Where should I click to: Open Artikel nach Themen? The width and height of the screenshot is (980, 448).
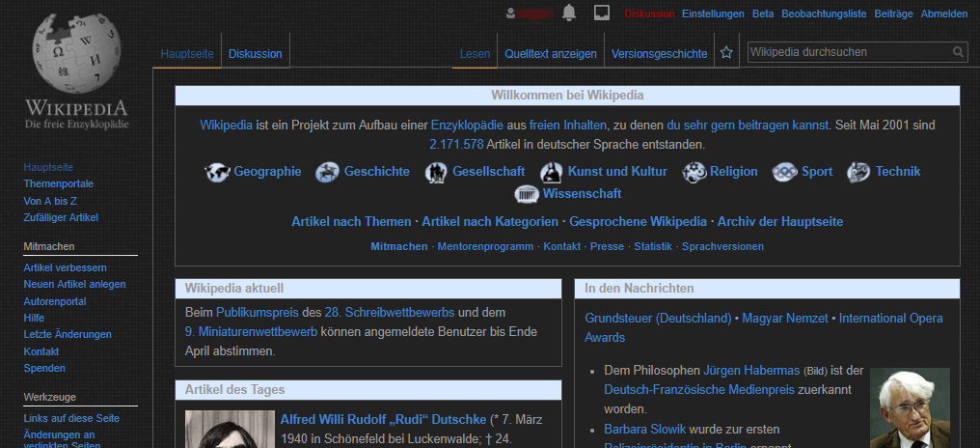[x=351, y=221]
